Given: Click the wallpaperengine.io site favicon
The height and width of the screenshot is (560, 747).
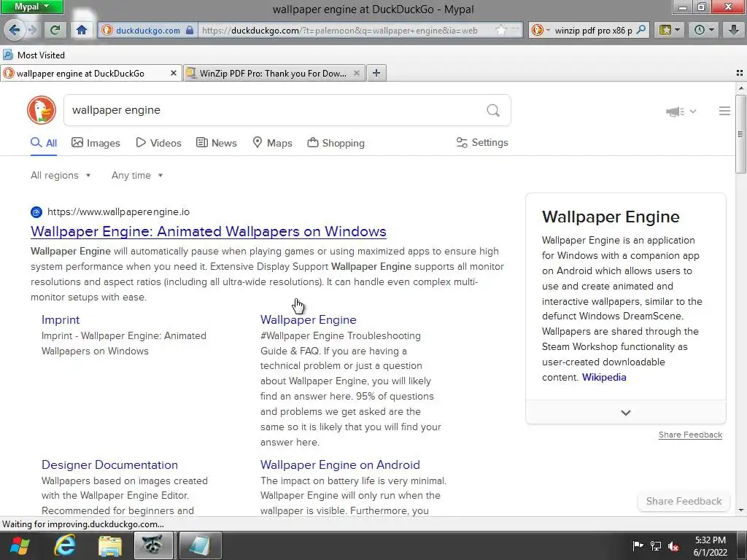Looking at the screenshot, I should coord(36,212).
